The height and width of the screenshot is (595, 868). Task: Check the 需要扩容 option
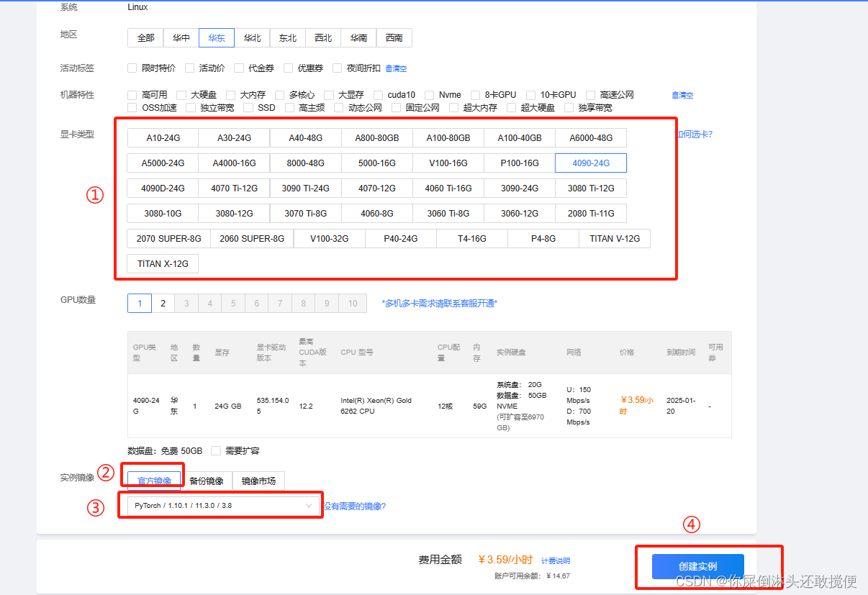click(216, 451)
